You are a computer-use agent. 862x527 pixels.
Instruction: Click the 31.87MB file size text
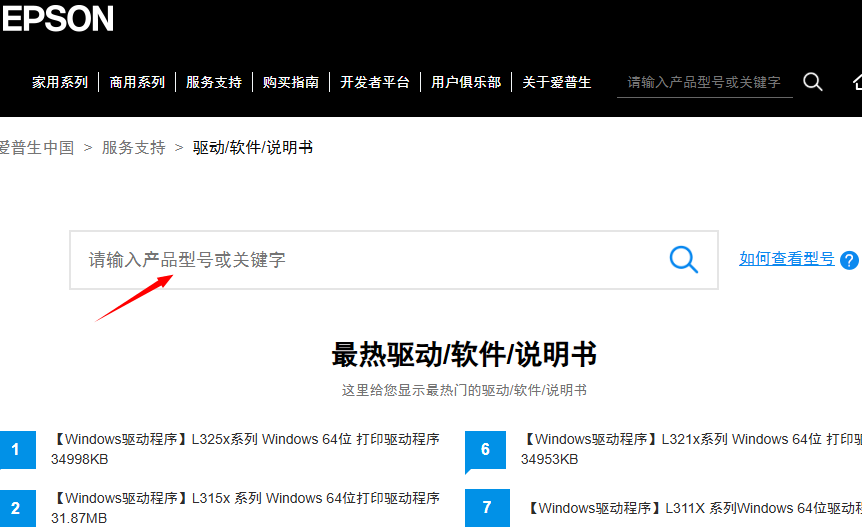(79, 518)
